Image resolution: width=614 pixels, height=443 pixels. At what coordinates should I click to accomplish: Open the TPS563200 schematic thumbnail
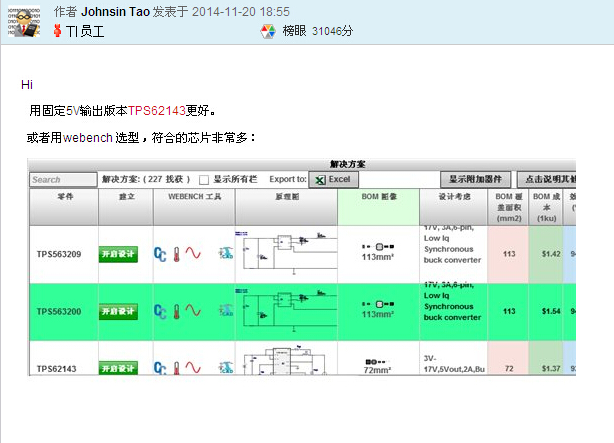pyautogui.click(x=286, y=310)
